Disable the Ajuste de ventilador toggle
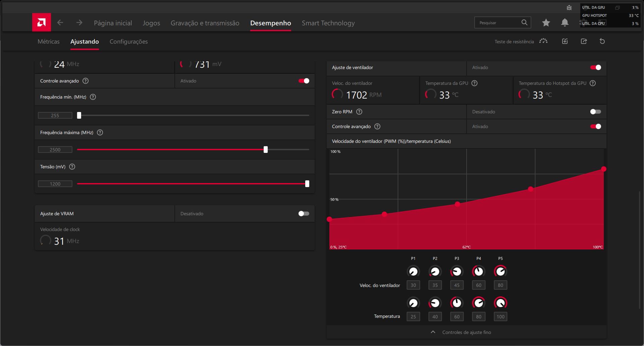The image size is (644, 346). [595, 67]
